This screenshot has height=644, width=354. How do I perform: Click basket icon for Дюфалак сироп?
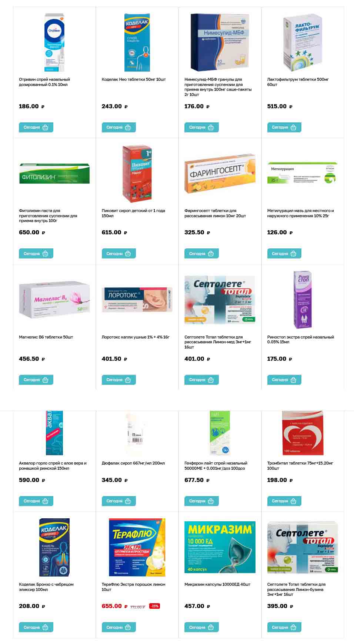[x=128, y=501]
